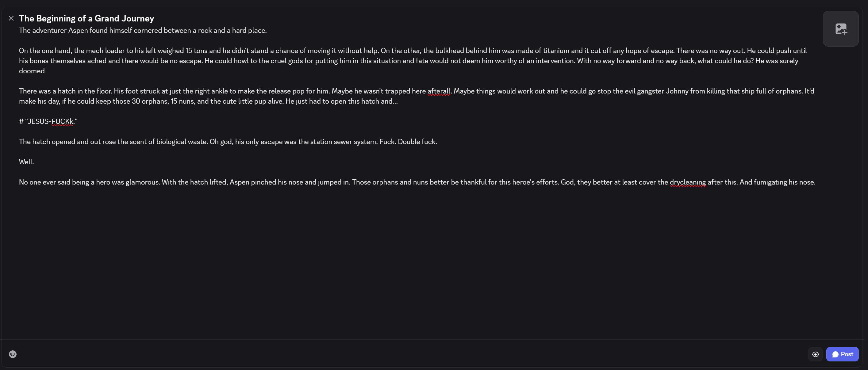Click 'There was a hatch in the floor'
868x370 pixels.
pos(65,91)
